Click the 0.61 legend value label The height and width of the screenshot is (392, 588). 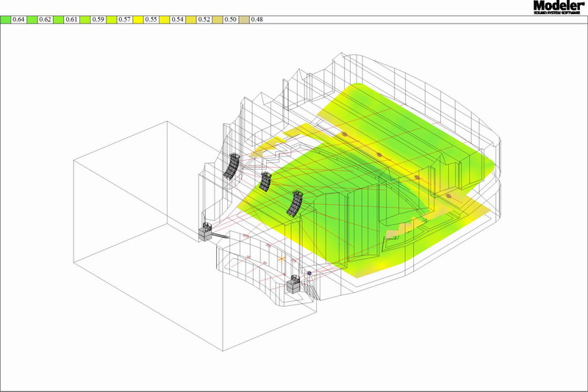coord(71,19)
